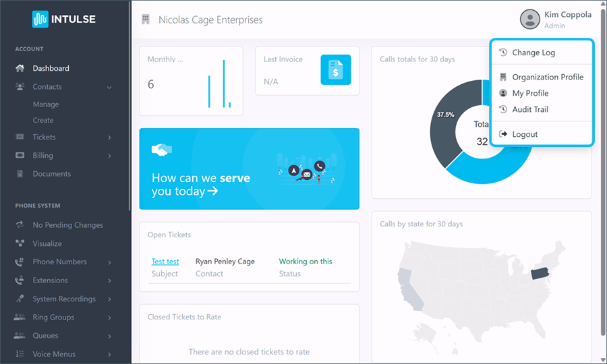Click the Manage contacts sidebar link
The height and width of the screenshot is (364, 607).
[x=46, y=104]
